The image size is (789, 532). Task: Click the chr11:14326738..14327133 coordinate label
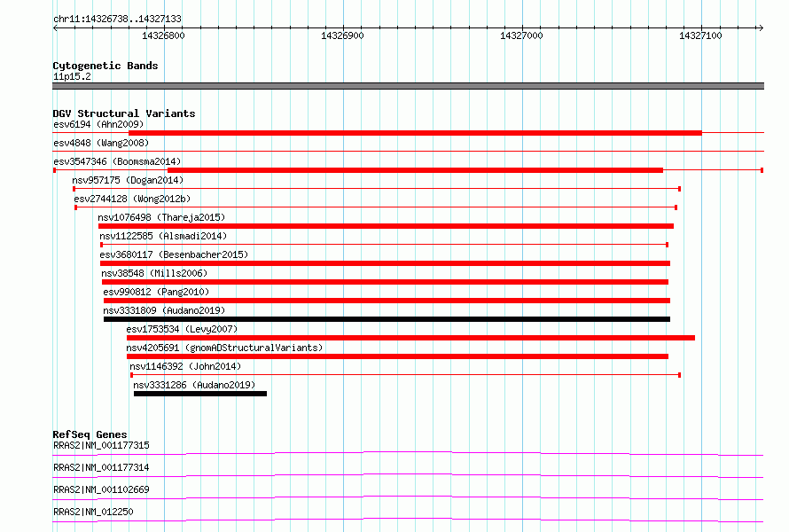coord(117,20)
